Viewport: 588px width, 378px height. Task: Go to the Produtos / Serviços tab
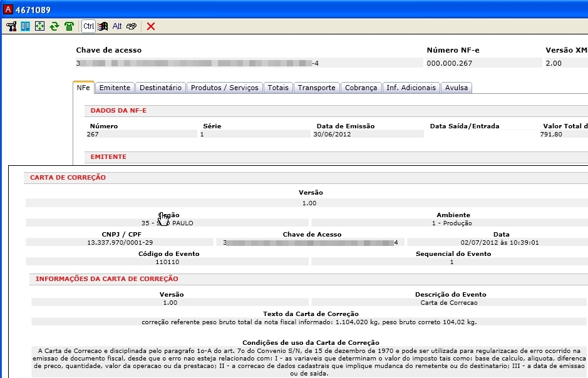pyautogui.click(x=225, y=88)
